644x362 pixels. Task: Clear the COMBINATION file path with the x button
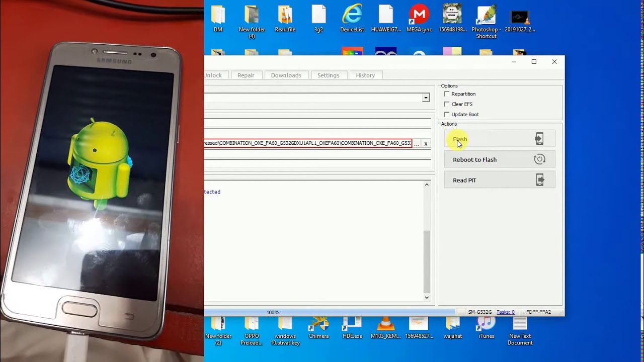pyautogui.click(x=426, y=144)
